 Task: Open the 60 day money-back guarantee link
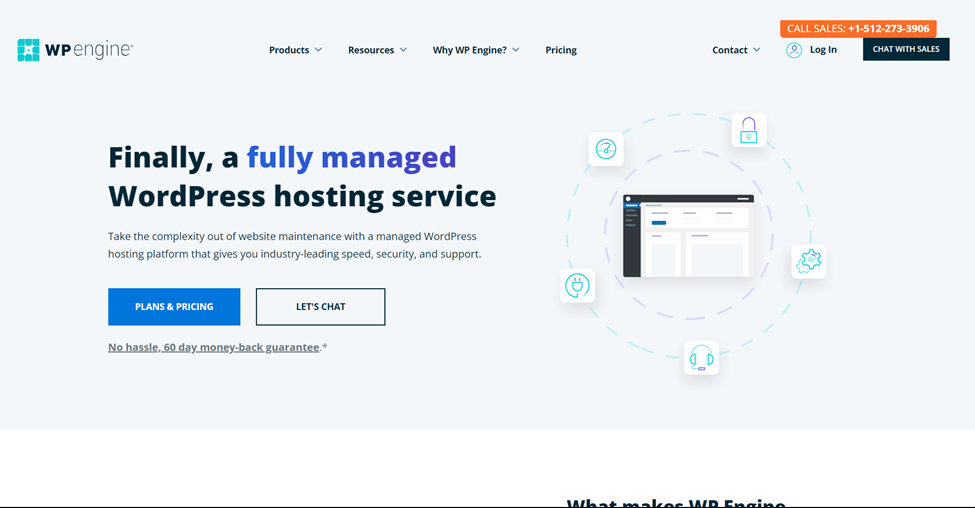(x=214, y=347)
